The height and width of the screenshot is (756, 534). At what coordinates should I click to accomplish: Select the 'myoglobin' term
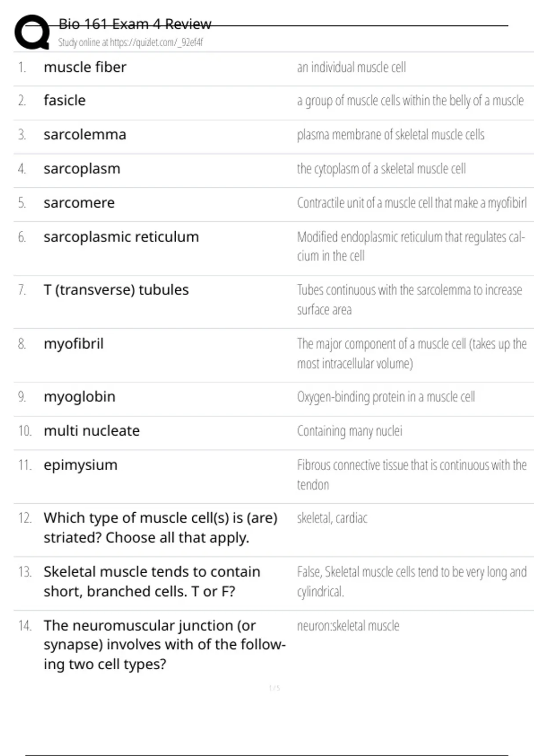(80, 397)
